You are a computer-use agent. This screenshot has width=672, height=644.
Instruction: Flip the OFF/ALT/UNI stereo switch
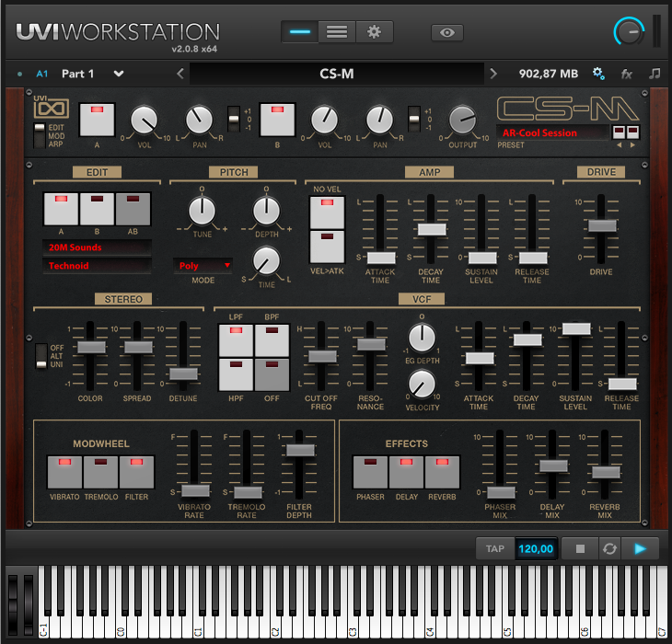point(41,356)
